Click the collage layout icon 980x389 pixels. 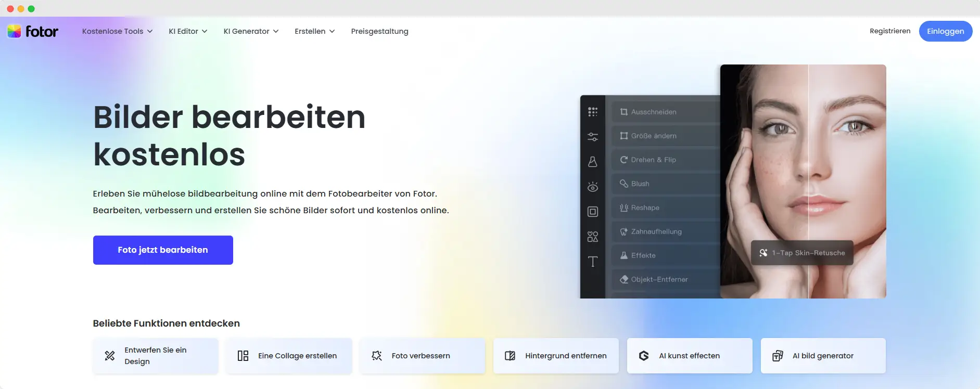pyautogui.click(x=243, y=356)
